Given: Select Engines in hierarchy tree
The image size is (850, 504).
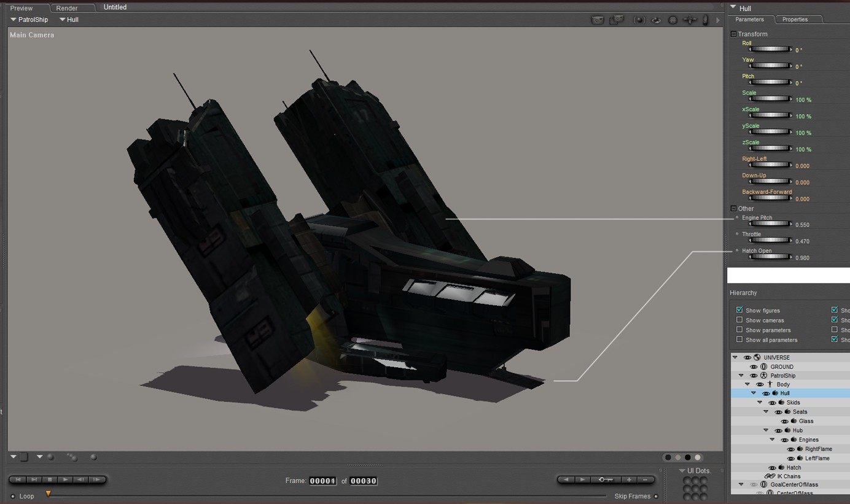Looking at the screenshot, I should [x=808, y=440].
